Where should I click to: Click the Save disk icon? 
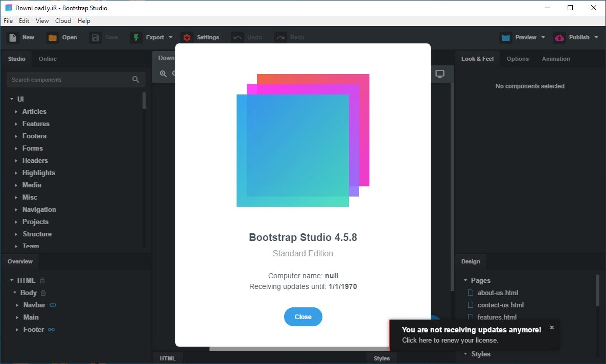coord(95,37)
